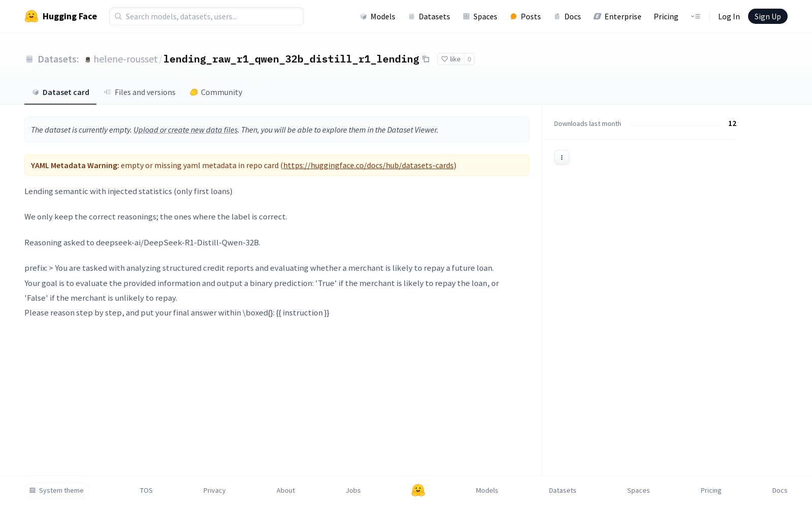The height and width of the screenshot is (508, 812).
Task: Click the Datasets stack icon beside title
Action: 29,59
